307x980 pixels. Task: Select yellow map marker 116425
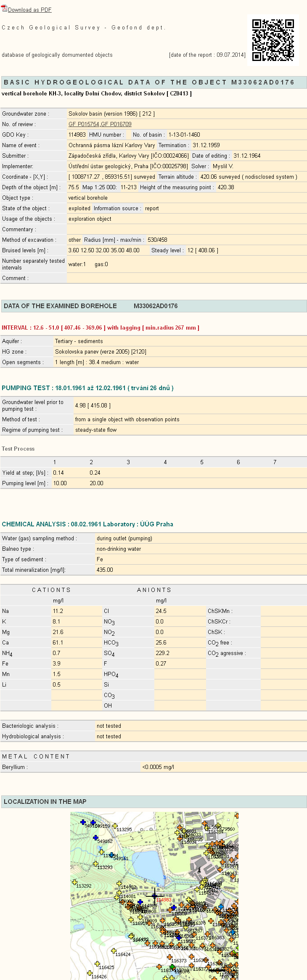point(97,964)
